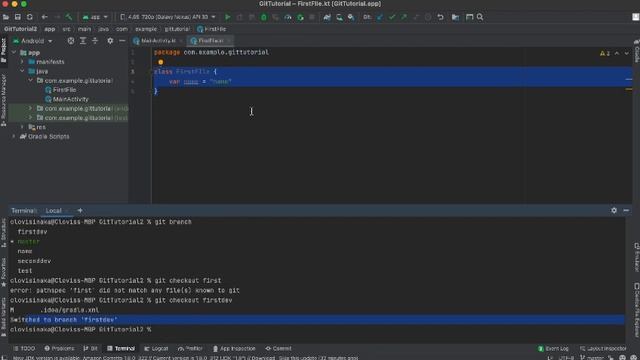Open the Layout Inspector

pos(603,349)
